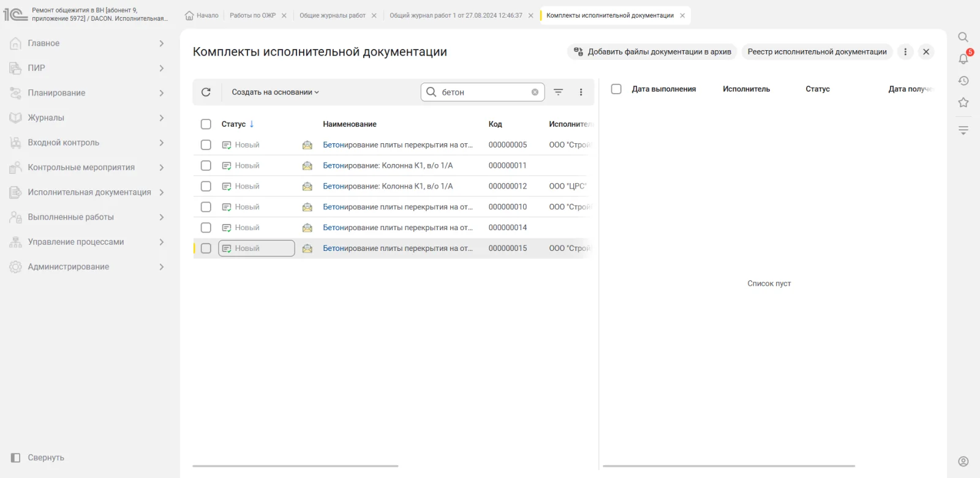Viewport: 980px width, 478px height.
Task: Select Новый status in row 000000015
Action: coord(256,248)
